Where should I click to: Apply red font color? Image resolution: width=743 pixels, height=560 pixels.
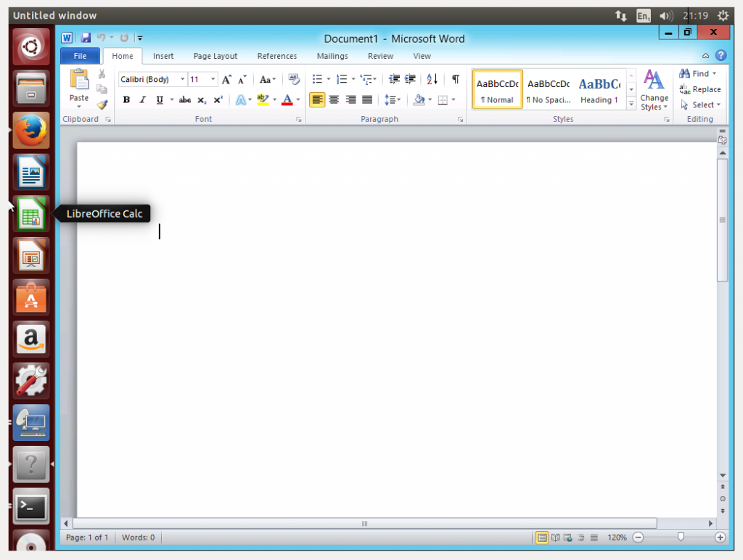pos(287,100)
